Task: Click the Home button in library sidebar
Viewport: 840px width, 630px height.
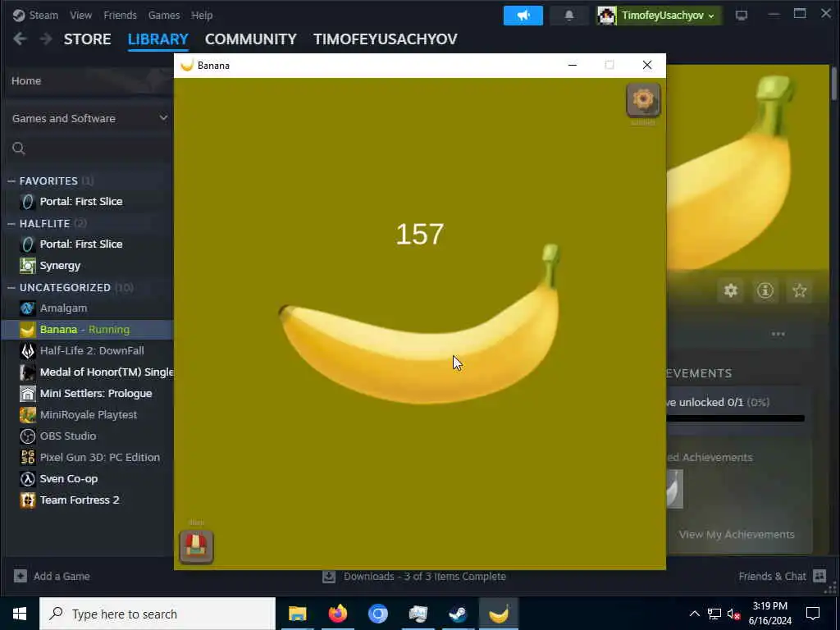Action: 87,81
